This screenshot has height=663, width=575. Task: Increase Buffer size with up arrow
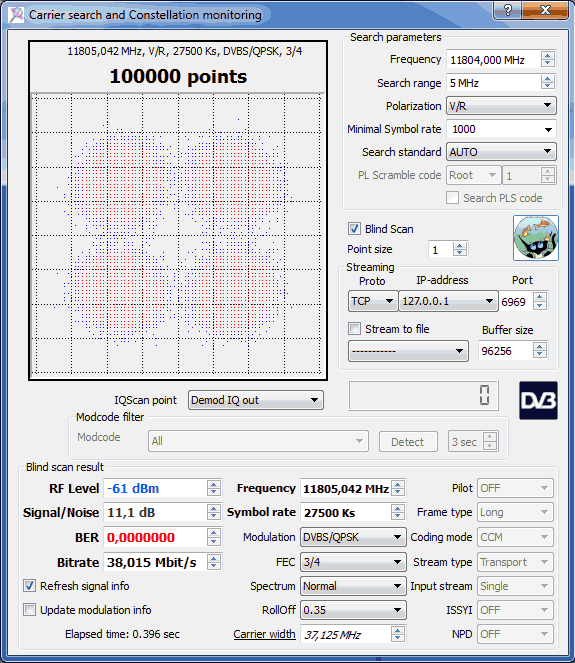tap(539, 346)
